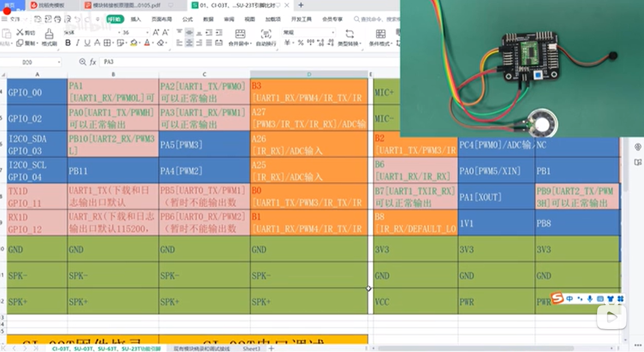Expand the number format dropdown (常规)
Viewport: 644px width, 352px height.
tap(332, 33)
